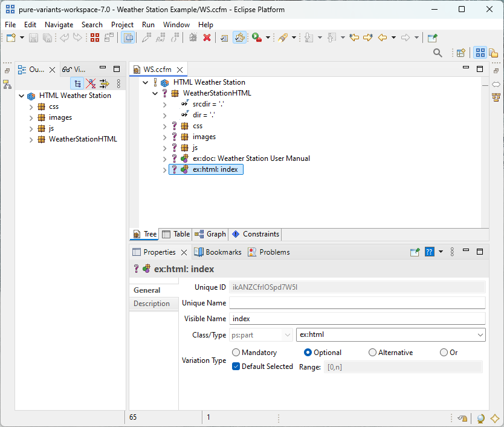Expand the css node in the Outline view

click(x=30, y=106)
